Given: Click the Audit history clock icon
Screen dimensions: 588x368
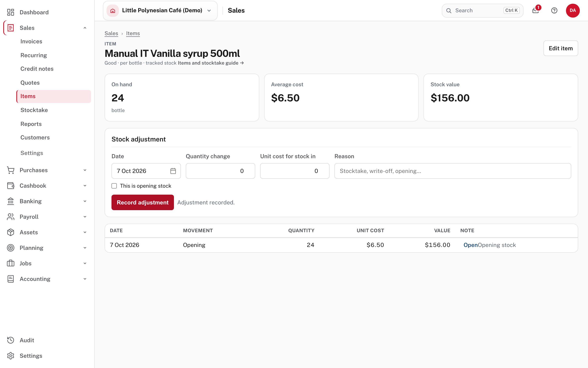Looking at the screenshot, I should tap(10, 340).
